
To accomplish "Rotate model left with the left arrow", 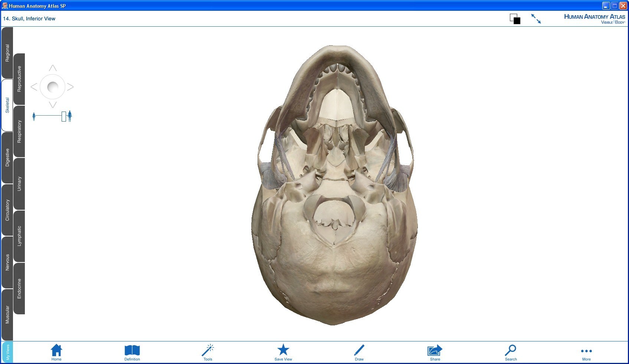I will pos(34,87).
